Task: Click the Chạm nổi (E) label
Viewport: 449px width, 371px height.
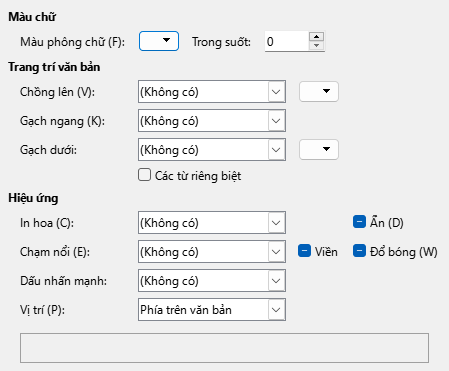Action: click(x=55, y=252)
